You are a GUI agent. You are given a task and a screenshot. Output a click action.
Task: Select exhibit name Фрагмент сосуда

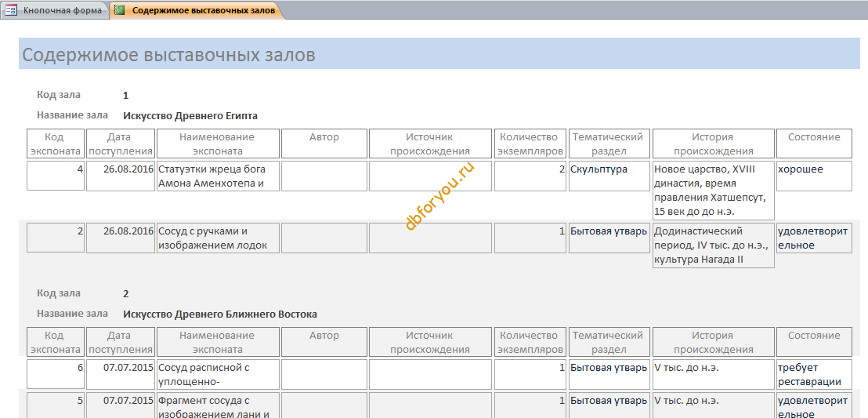click(x=218, y=405)
